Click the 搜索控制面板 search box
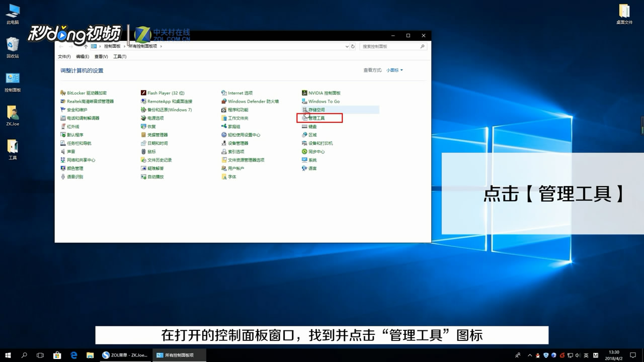 click(x=393, y=46)
